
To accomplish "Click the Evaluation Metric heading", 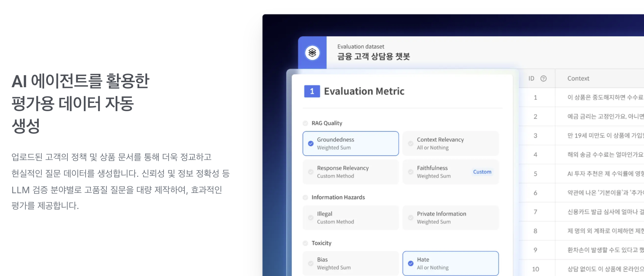I will 364,91.
